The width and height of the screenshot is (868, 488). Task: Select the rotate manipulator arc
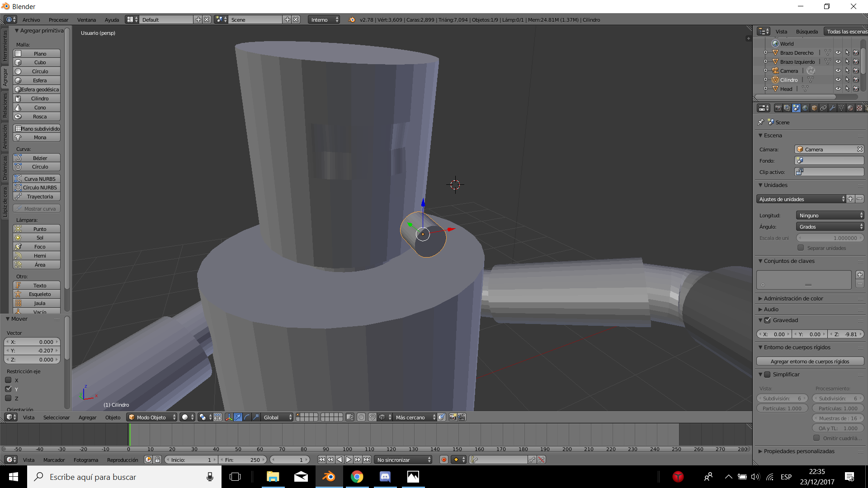247,417
